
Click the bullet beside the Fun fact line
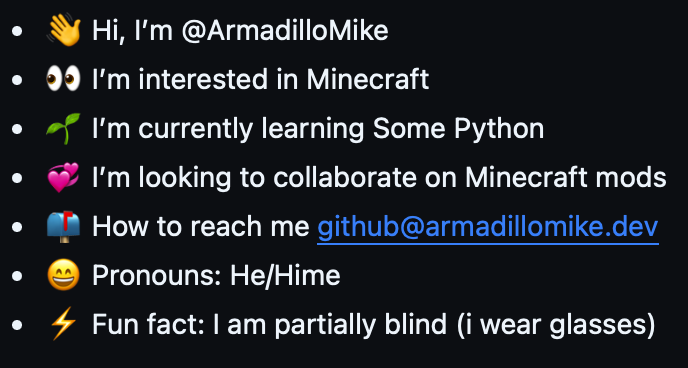click(17, 325)
